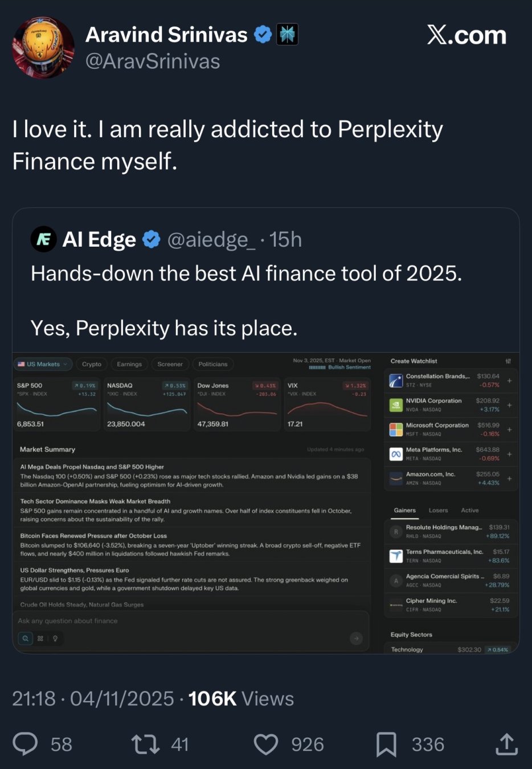The image size is (532, 769).
Task: Add NVIDIA Corporation to watchlist with plus
Action: coord(509,405)
